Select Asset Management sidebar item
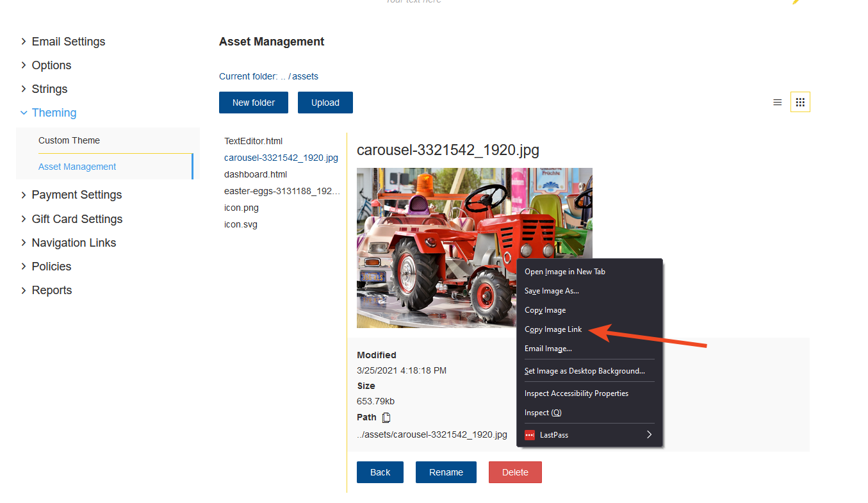This screenshot has height=503, width=868. [78, 167]
